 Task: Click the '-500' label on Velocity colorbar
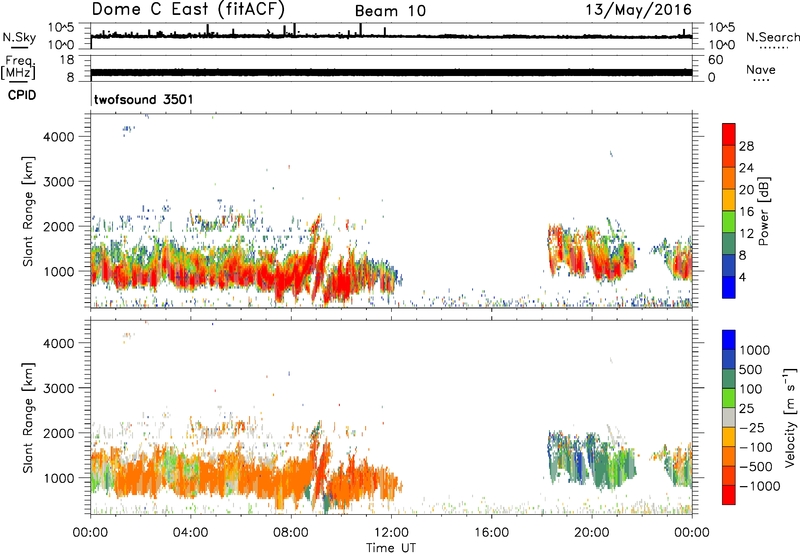756,467
